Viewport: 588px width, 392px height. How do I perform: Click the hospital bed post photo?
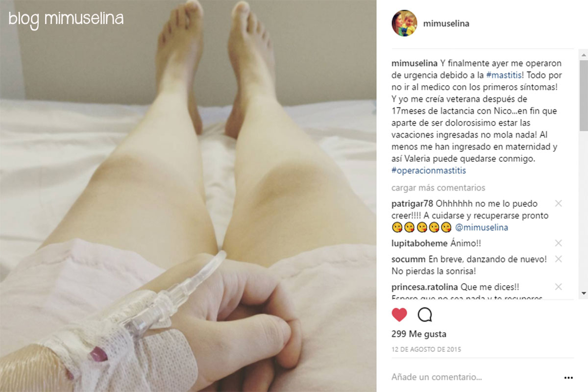coord(188,196)
